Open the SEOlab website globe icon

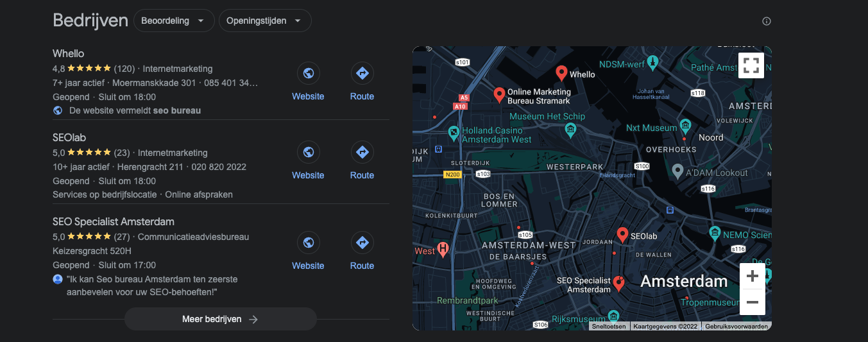coord(308,152)
